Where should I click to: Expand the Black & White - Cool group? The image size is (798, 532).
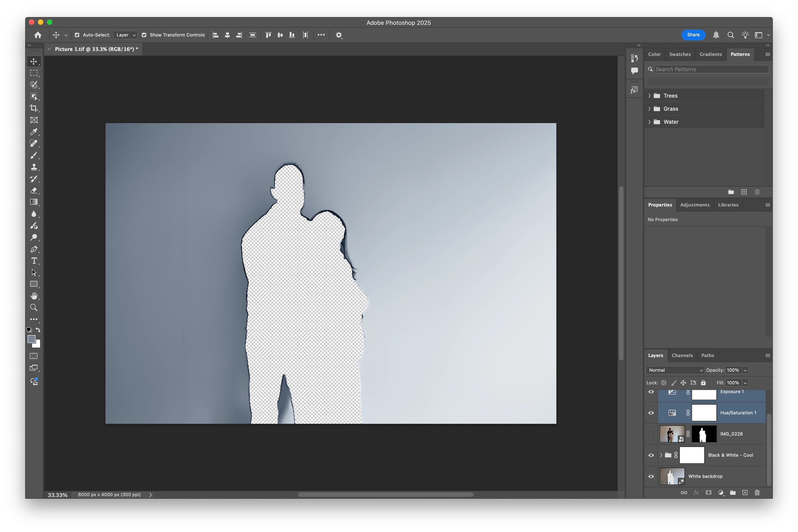pyautogui.click(x=661, y=455)
